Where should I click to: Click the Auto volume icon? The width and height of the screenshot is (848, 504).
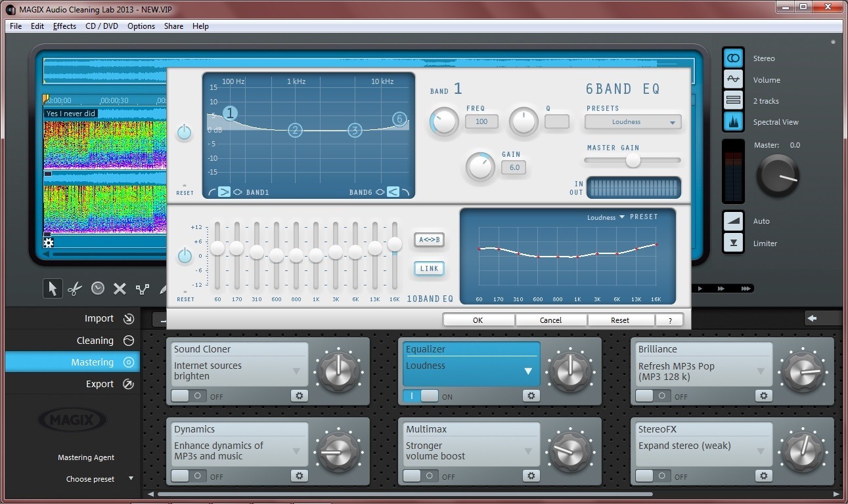733,221
